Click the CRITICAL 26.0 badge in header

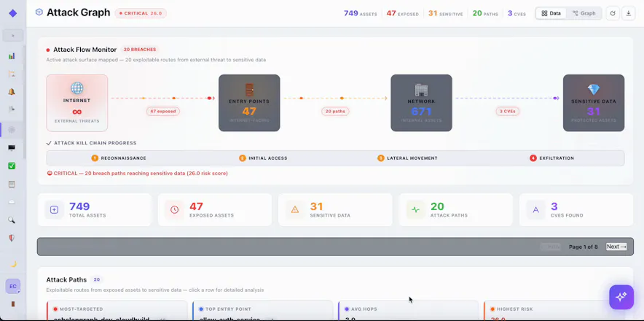[141, 13]
